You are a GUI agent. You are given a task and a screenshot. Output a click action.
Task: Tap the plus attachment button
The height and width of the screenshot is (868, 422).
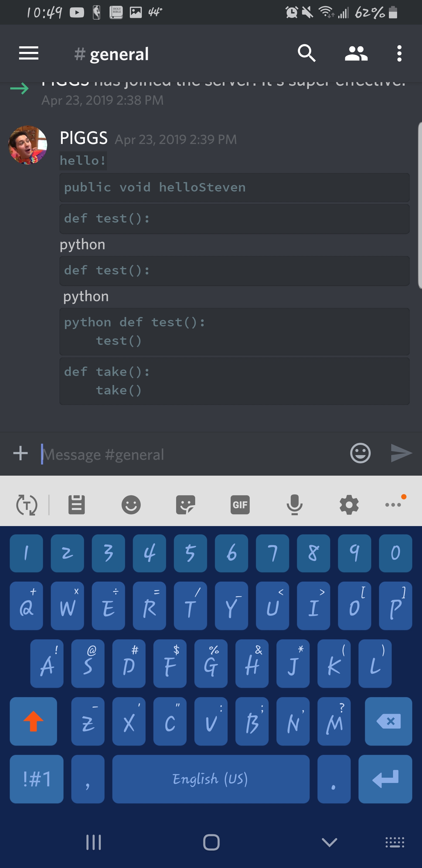(21, 453)
